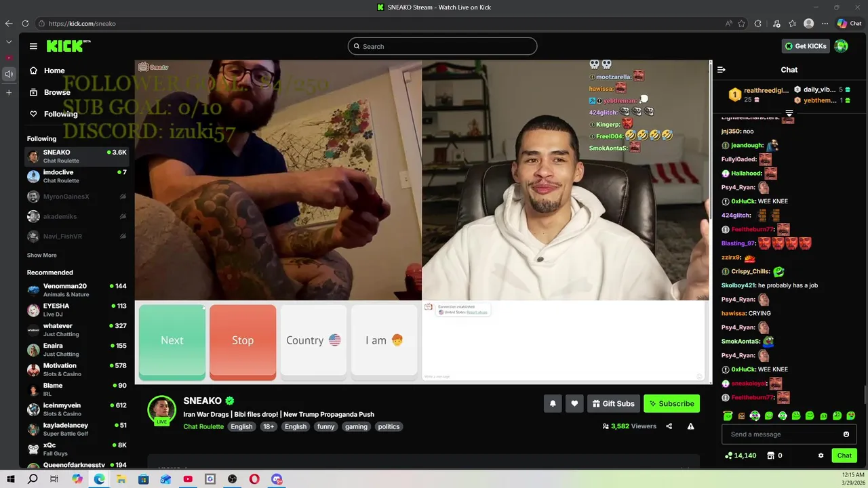This screenshot has width=868, height=488.
Task: Open the 'I am' gender selector
Action: click(384, 341)
